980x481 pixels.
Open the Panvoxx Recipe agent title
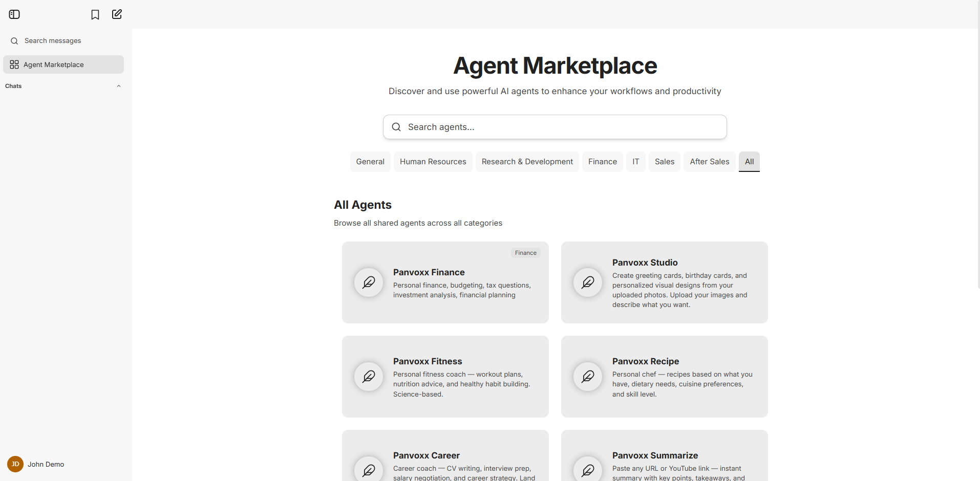(646, 361)
